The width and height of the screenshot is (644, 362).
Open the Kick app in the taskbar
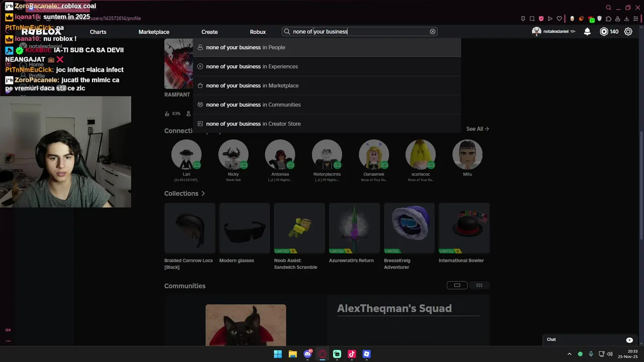(337, 354)
